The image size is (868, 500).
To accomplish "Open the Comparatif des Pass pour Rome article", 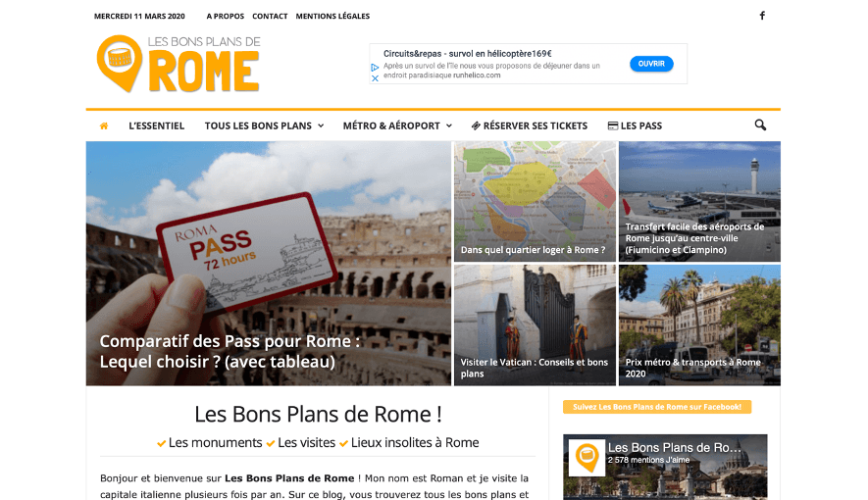I will (x=269, y=264).
